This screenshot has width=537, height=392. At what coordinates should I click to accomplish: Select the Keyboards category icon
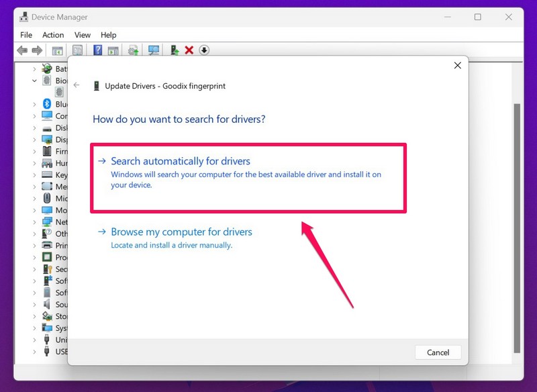[x=47, y=175]
